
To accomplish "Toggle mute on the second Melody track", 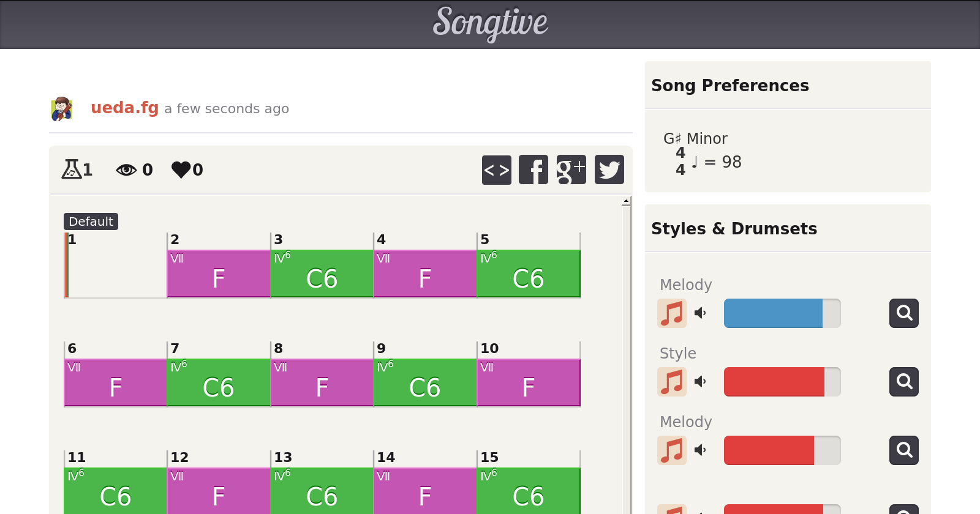I will pyautogui.click(x=700, y=450).
